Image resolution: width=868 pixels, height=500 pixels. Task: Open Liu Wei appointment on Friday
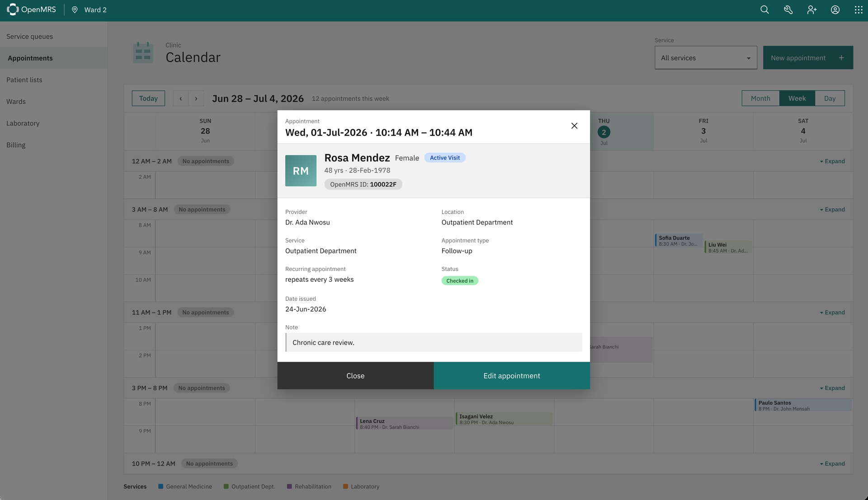tap(728, 247)
